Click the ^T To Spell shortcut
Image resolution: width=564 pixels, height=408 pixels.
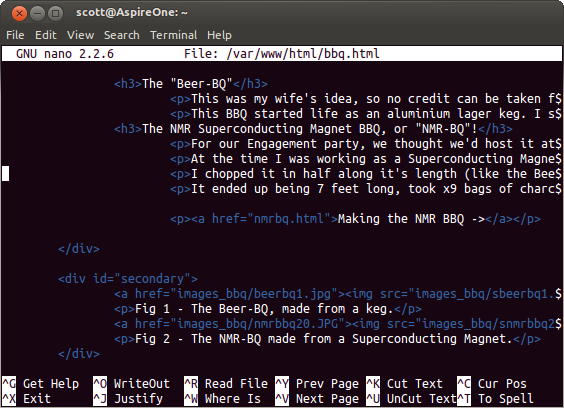click(495, 399)
